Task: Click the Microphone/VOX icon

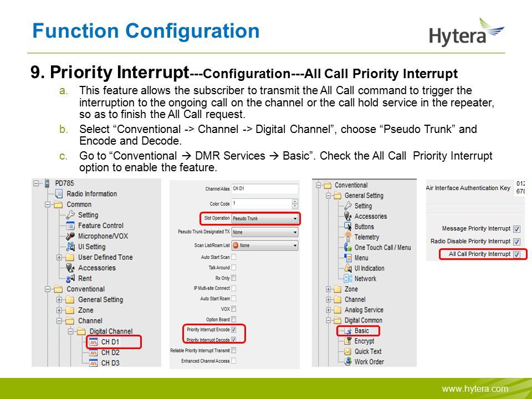Action: coord(70,236)
